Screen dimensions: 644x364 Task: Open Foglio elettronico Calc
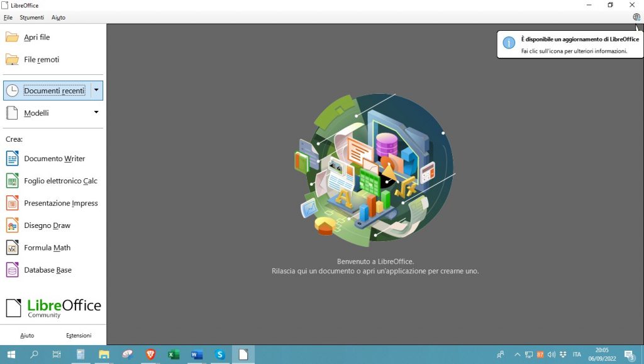[x=60, y=181]
